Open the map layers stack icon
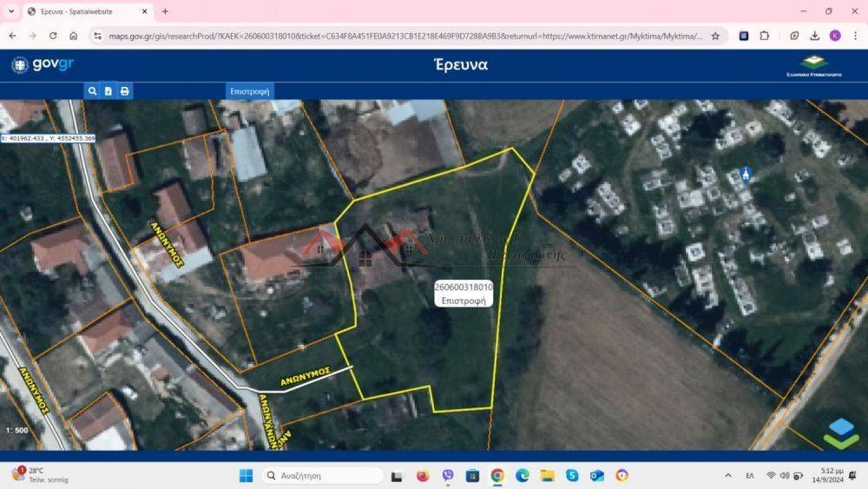Image resolution: width=868 pixels, height=489 pixels. click(840, 433)
